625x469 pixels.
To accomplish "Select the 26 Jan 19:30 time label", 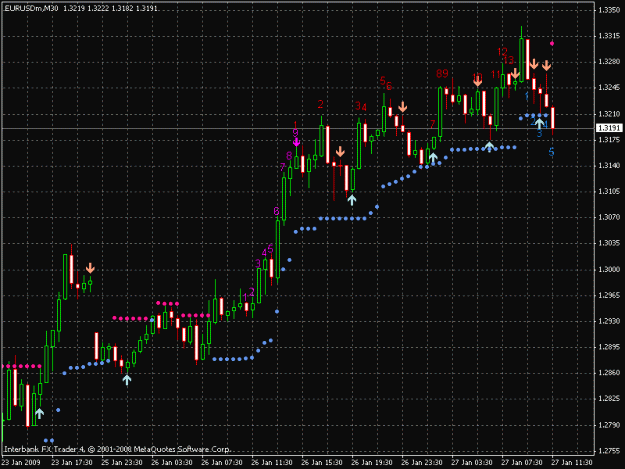I will 371,462.
